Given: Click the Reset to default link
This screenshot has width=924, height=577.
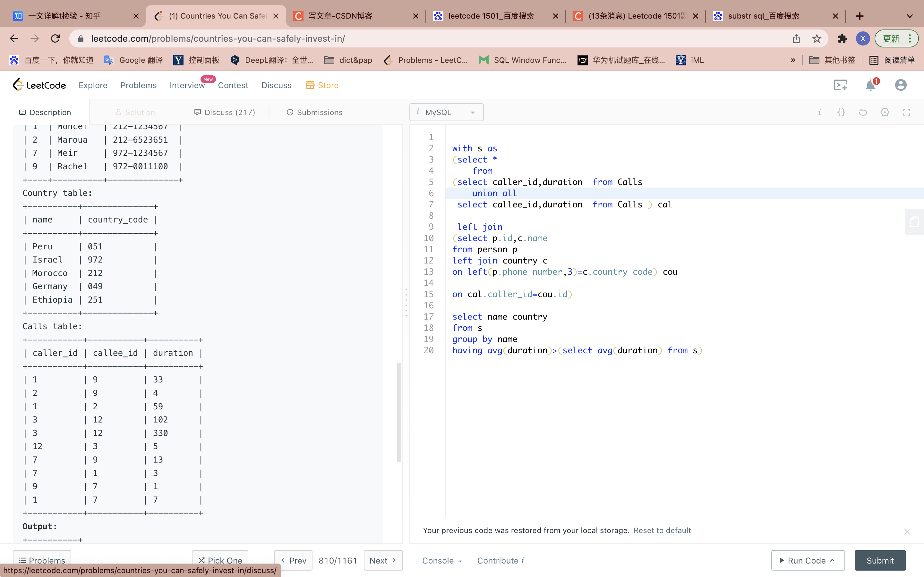Looking at the screenshot, I should tap(662, 531).
